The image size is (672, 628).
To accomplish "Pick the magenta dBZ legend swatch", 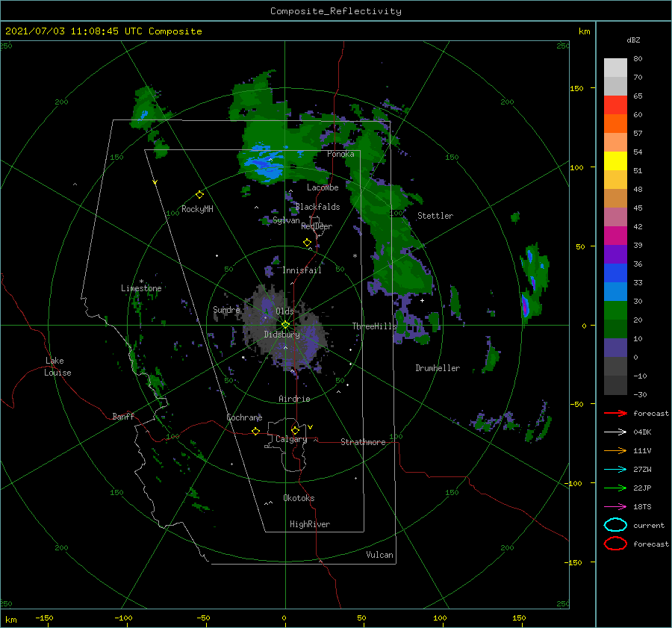I will (x=615, y=236).
